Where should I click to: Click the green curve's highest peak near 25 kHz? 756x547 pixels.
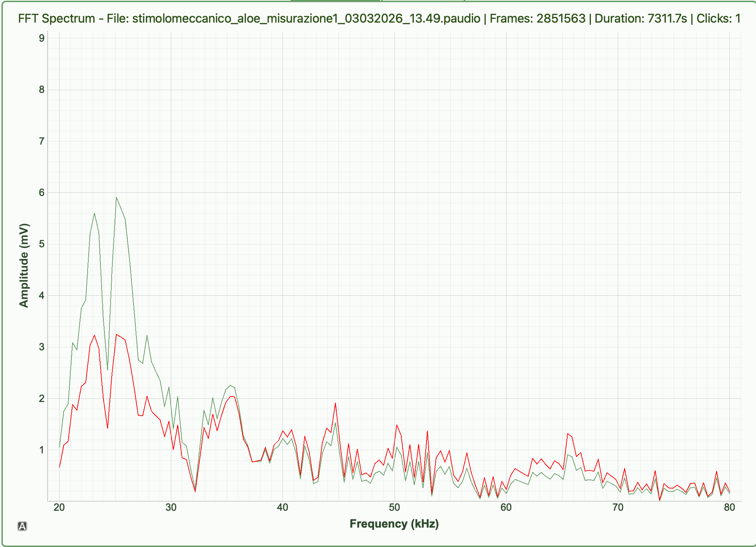(116, 197)
